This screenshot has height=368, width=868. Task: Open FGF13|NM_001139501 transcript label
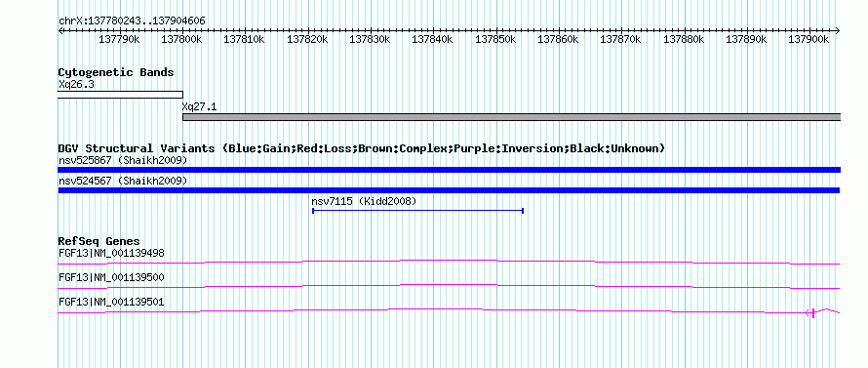click(111, 302)
